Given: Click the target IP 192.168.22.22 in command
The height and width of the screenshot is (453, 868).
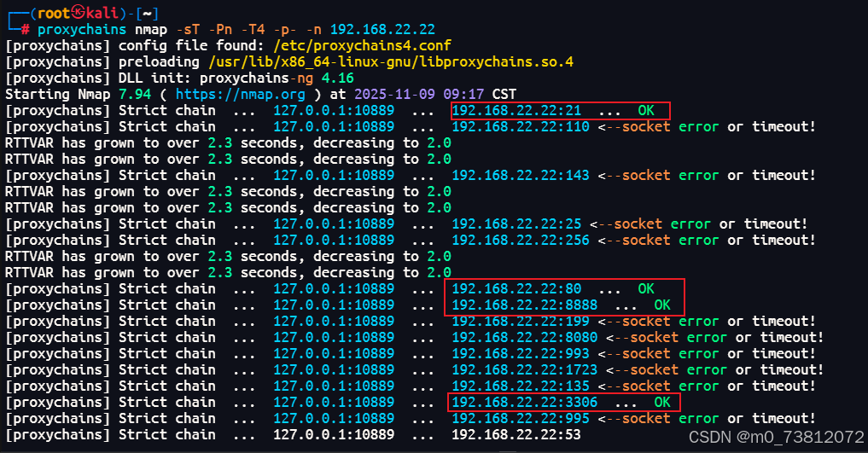Looking at the screenshot, I should 382,29.
